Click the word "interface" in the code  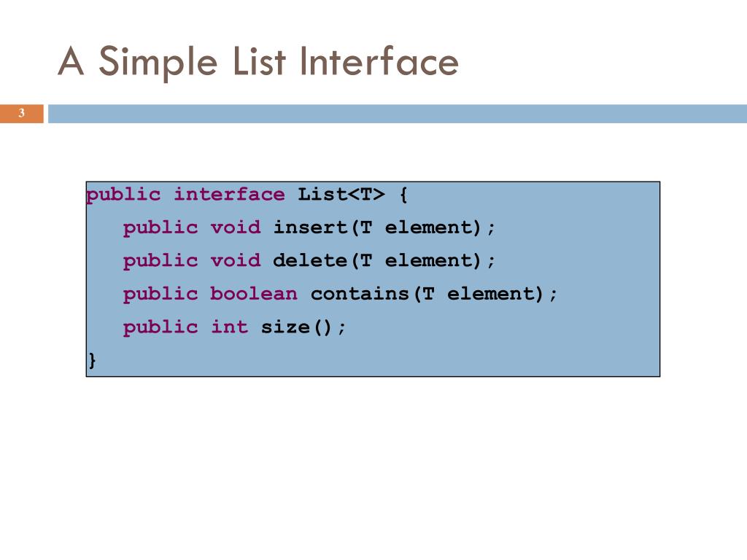(229, 195)
